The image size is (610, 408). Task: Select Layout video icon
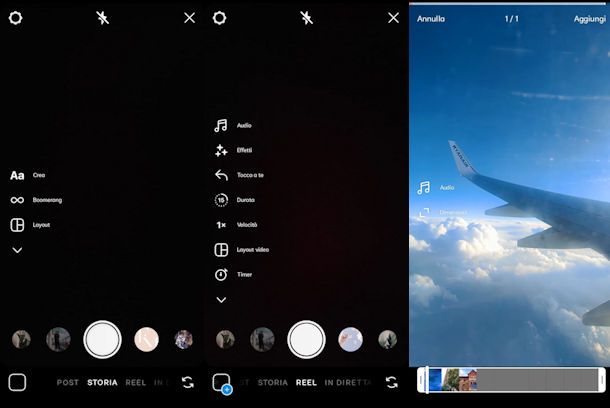pos(221,250)
